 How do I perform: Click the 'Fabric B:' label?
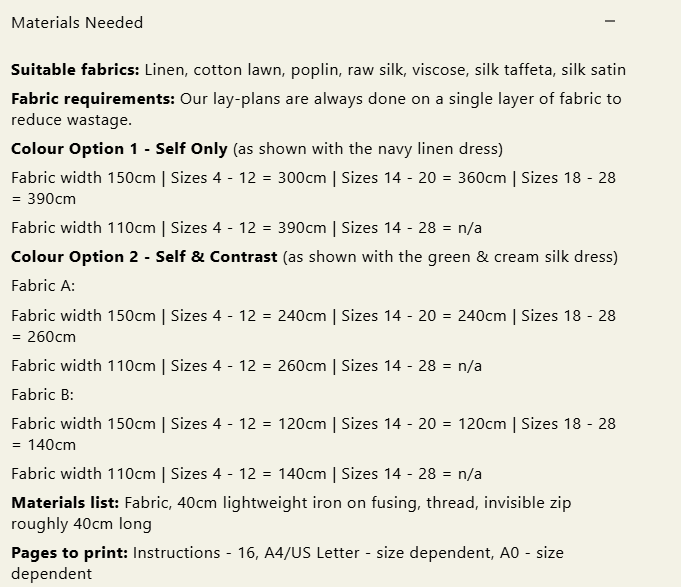coord(43,394)
